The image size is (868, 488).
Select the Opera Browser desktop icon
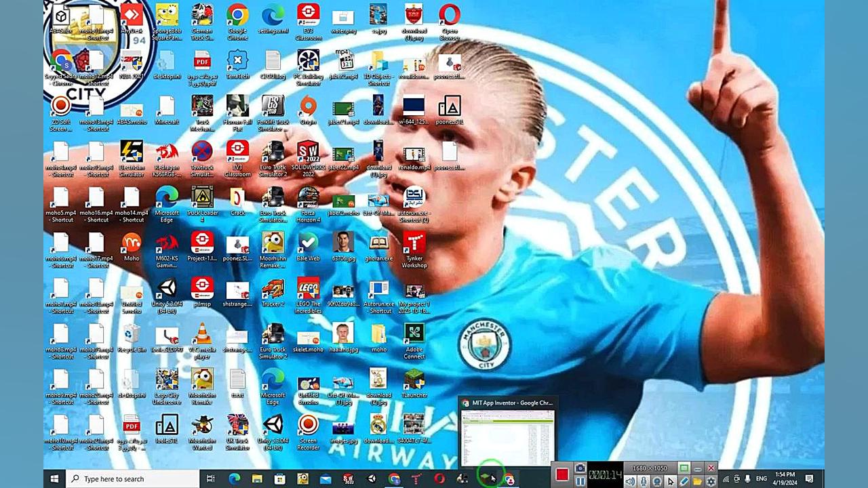(449, 22)
